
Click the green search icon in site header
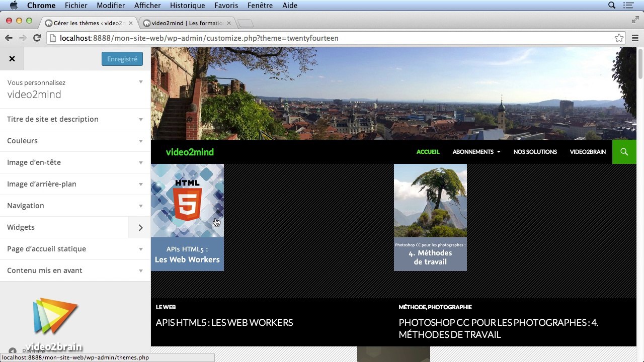[624, 152]
